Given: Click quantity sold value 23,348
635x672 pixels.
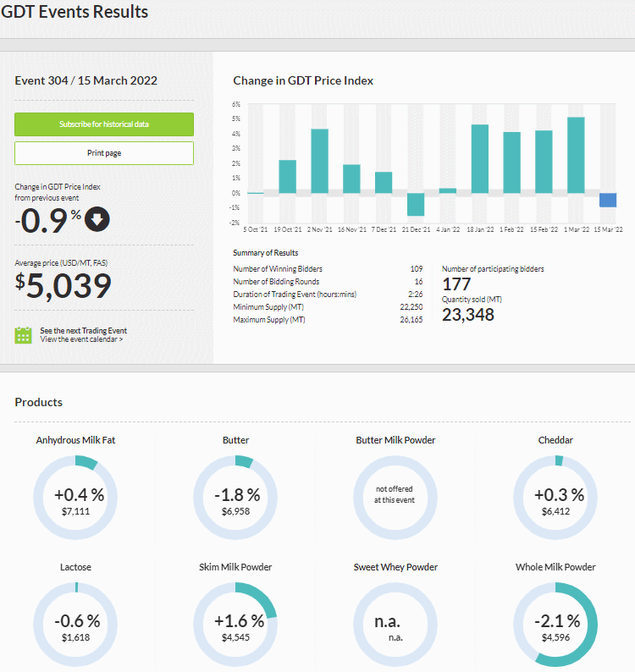Looking at the screenshot, I should [x=468, y=315].
